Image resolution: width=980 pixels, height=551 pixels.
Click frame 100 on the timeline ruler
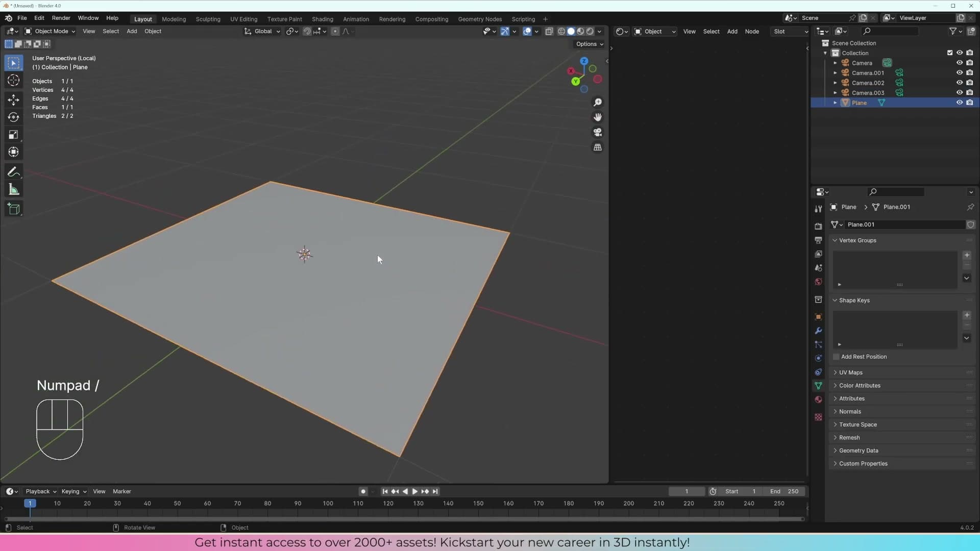pos(328,504)
